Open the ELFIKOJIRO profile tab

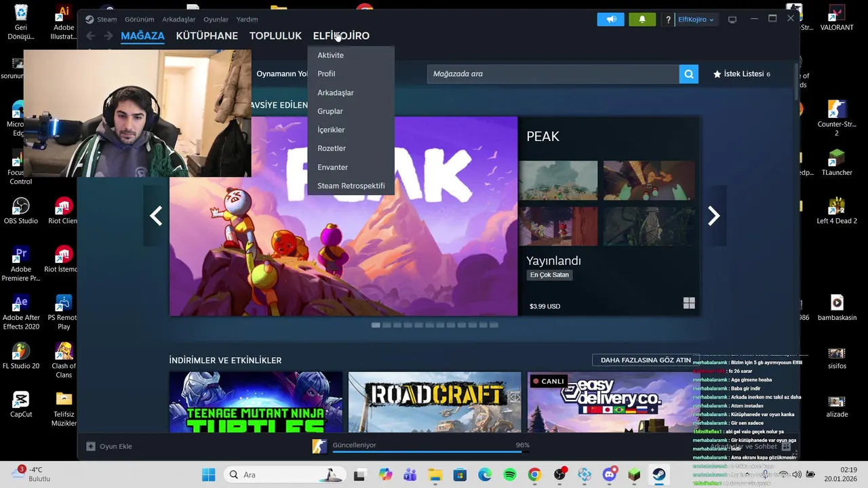coord(341,36)
